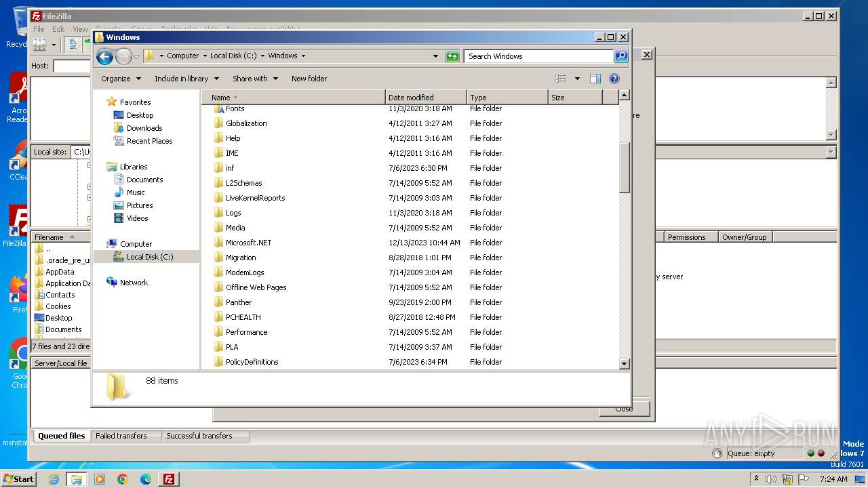
Task: Sort by Size column header
Action: click(x=575, y=98)
